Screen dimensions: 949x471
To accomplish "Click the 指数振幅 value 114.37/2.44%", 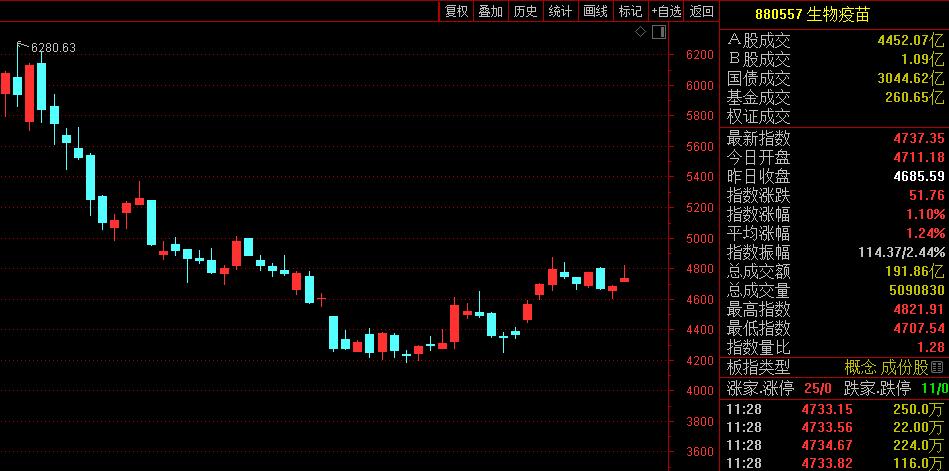I will [901, 252].
